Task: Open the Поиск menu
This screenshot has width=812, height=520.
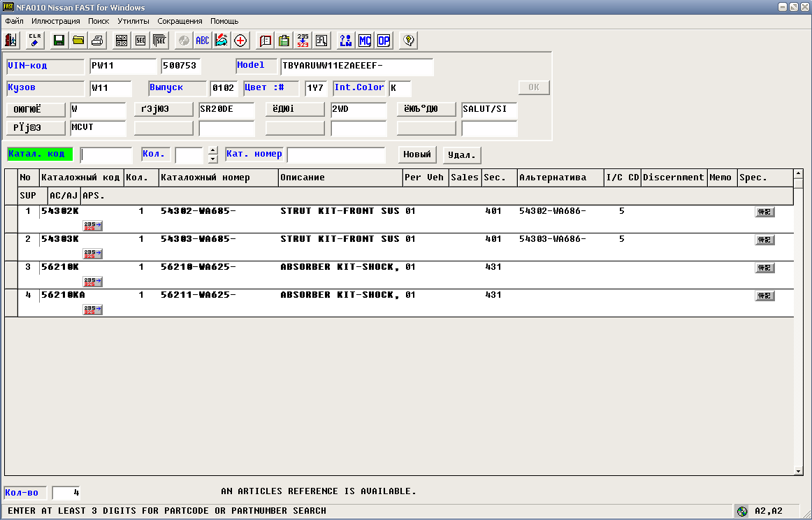Action: pos(99,21)
